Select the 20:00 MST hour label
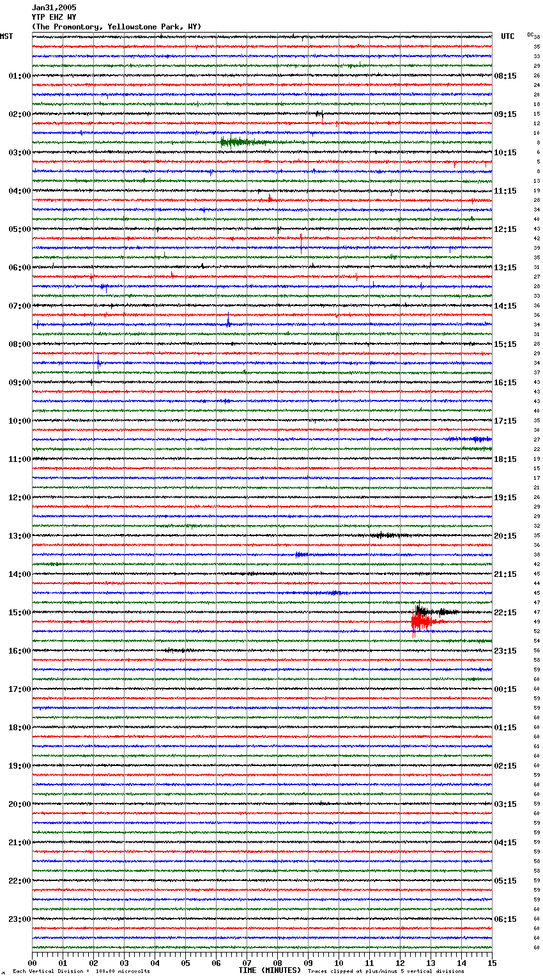 tap(20, 804)
